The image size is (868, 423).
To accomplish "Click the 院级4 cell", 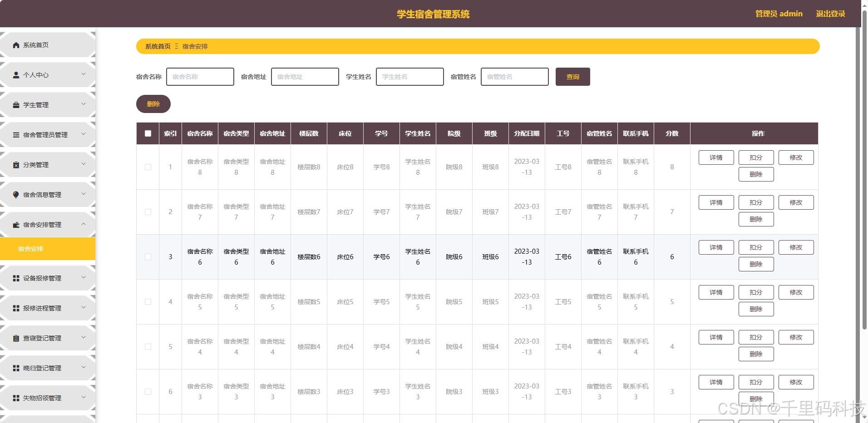I will pyautogui.click(x=454, y=347).
